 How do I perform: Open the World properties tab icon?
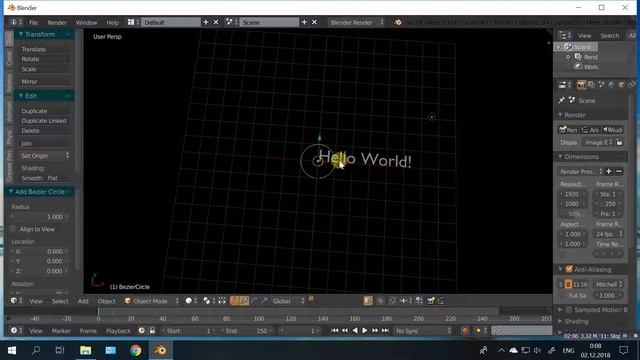point(611,84)
